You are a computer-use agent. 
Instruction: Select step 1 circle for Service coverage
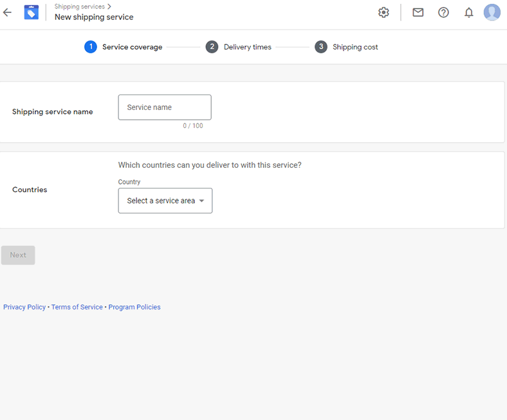(91, 47)
